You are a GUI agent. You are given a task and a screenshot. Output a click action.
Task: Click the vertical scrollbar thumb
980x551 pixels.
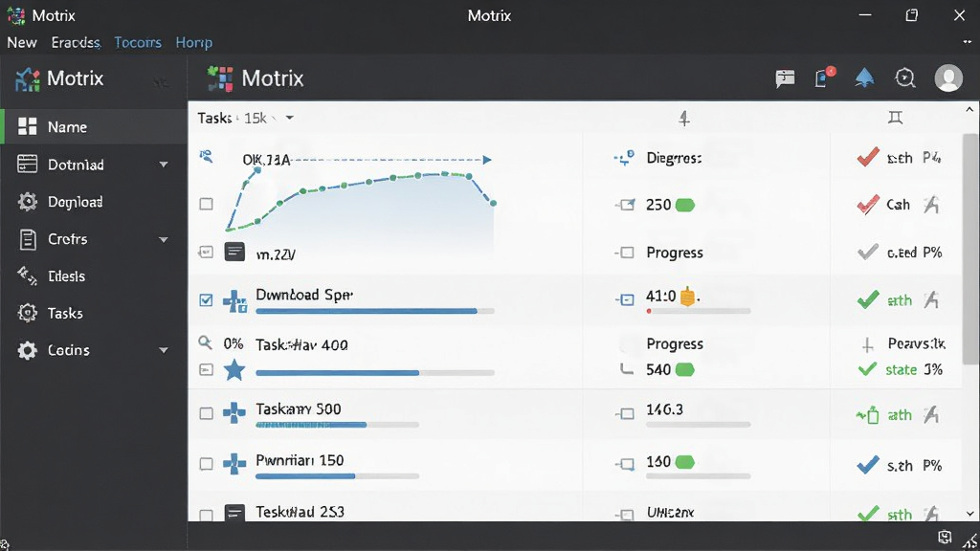(970, 249)
